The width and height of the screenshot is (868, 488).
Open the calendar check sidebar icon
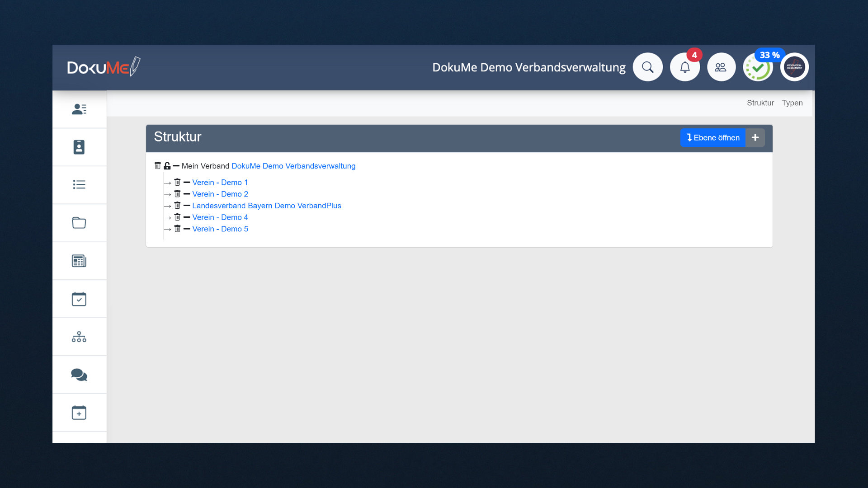(79, 299)
